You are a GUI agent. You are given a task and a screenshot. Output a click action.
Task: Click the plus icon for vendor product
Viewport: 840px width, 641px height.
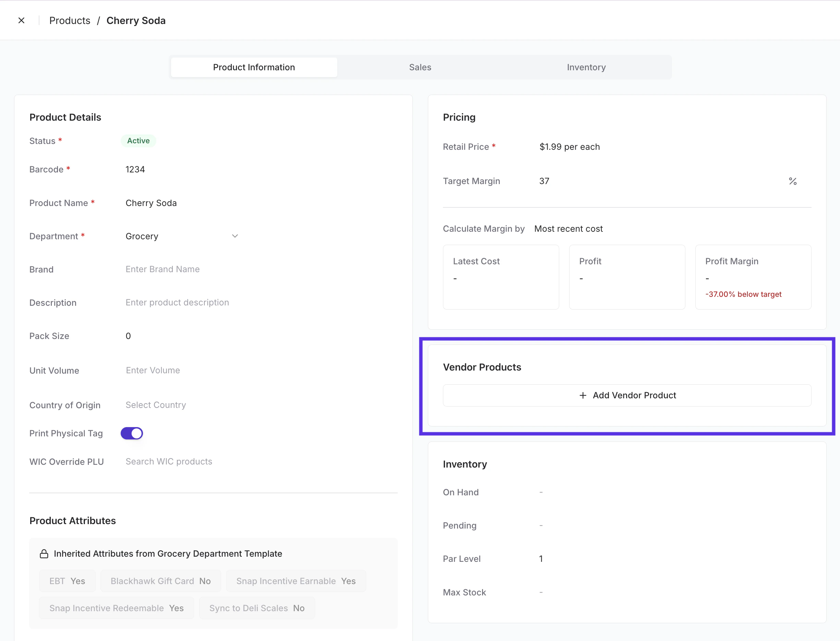583,395
